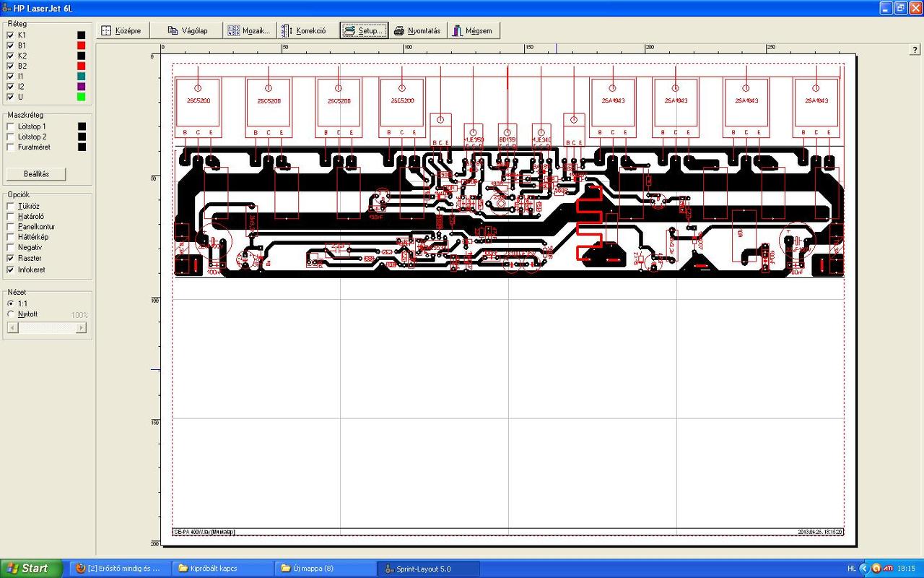Toggle the B1 layer checkbox
Screen dimensions: 924x578
point(10,45)
